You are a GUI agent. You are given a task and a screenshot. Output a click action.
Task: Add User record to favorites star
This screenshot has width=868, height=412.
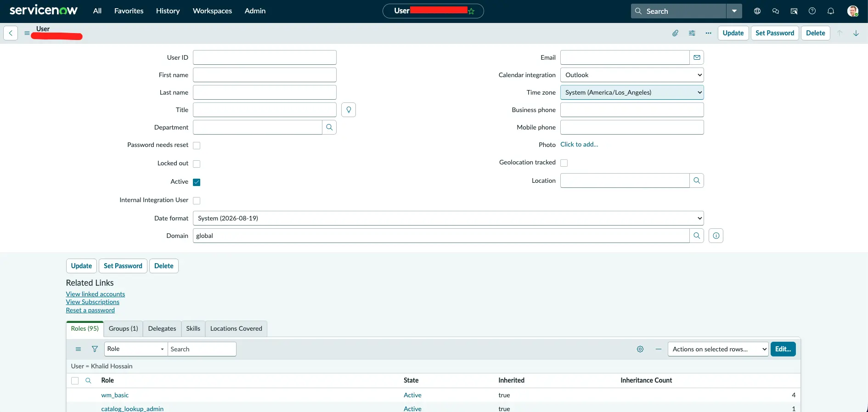pos(471,11)
